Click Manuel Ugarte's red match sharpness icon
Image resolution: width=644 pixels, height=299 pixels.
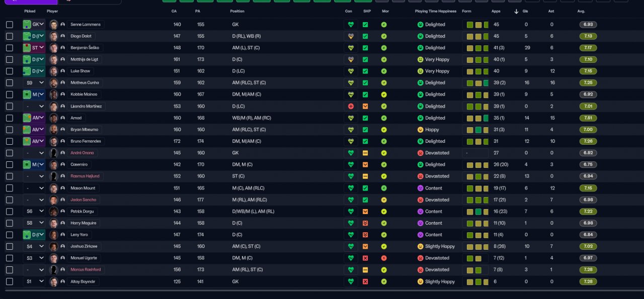tap(365, 258)
